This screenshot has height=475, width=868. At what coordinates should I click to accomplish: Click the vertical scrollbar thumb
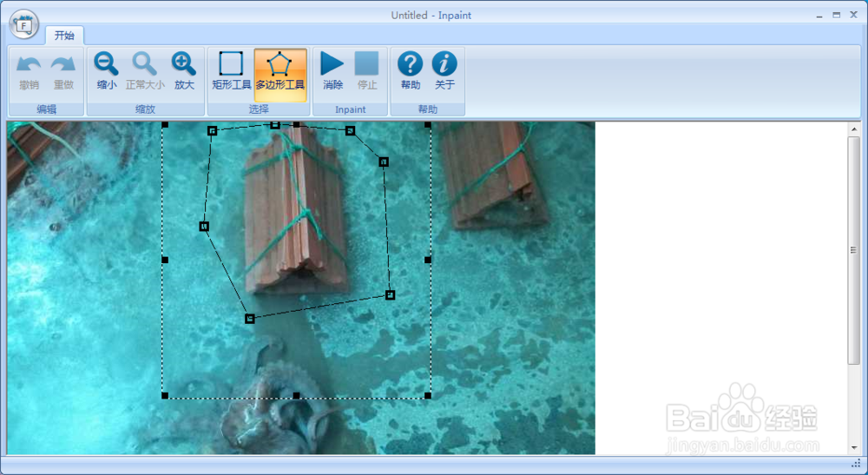[853, 250]
